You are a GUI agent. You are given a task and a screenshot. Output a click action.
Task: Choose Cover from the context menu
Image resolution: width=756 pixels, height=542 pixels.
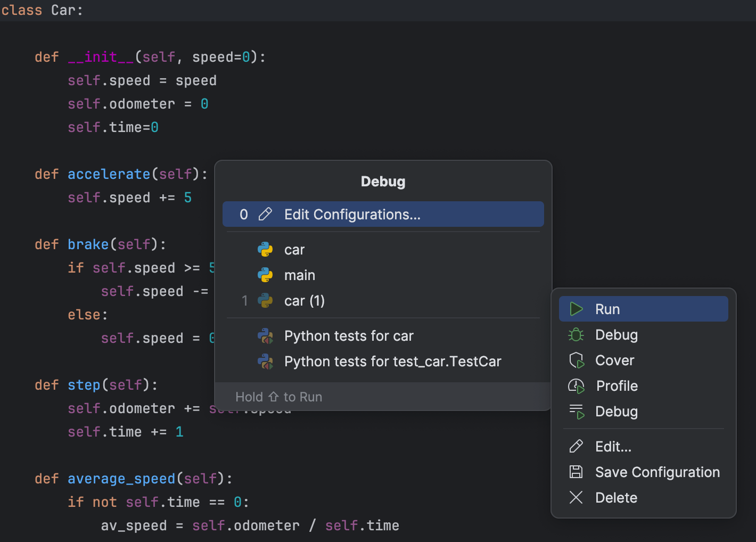click(614, 360)
